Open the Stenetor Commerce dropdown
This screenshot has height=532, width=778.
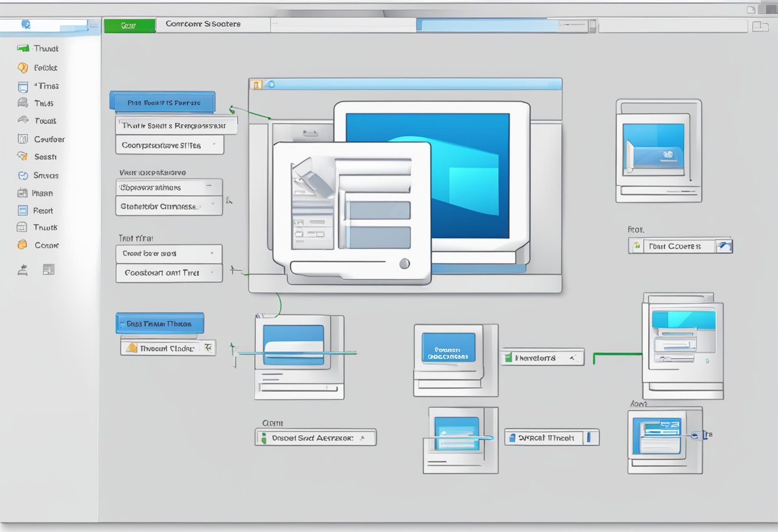click(x=169, y=206)
